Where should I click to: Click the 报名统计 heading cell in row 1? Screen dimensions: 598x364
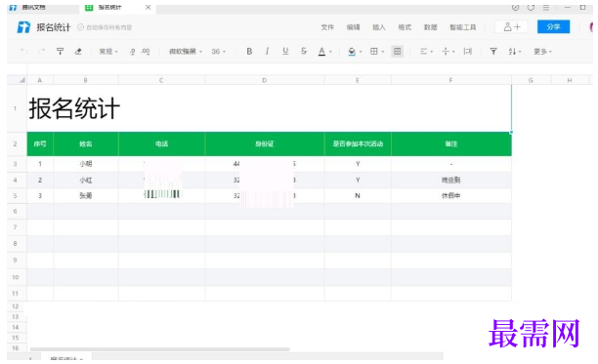(269, 108)
